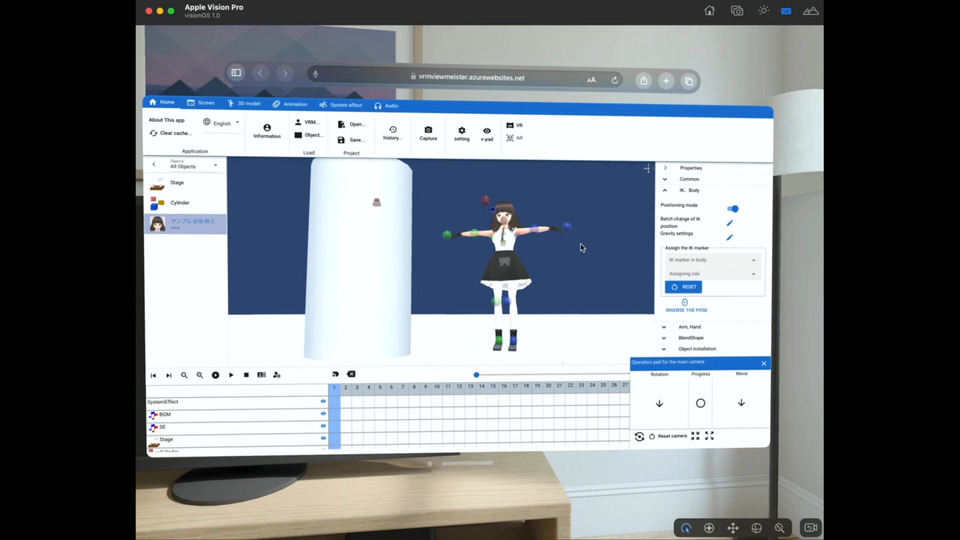The width and height of the screenshot is (960, 540).
Task: Jump to first timeline frame
Action: point(154,375)
